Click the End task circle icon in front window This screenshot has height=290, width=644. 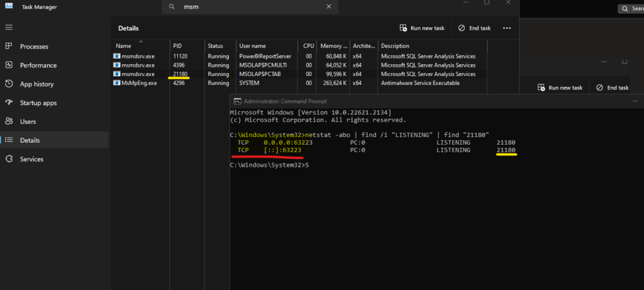tap(462, 28)
